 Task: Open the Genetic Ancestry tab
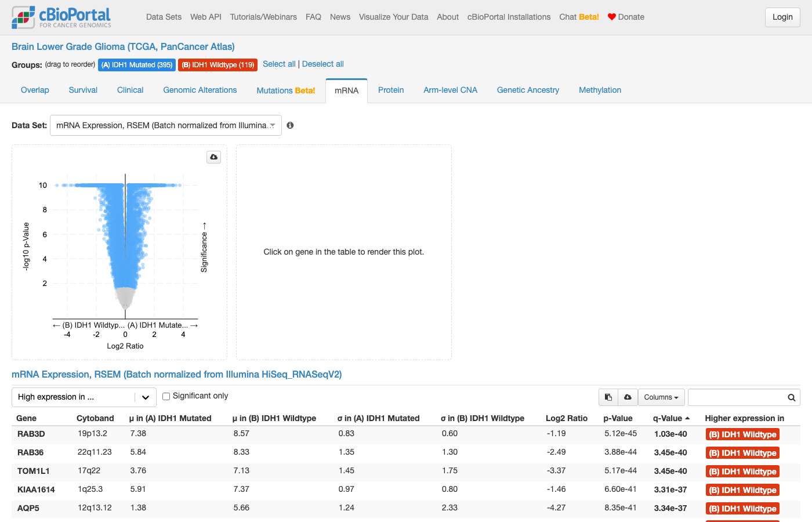528,90
